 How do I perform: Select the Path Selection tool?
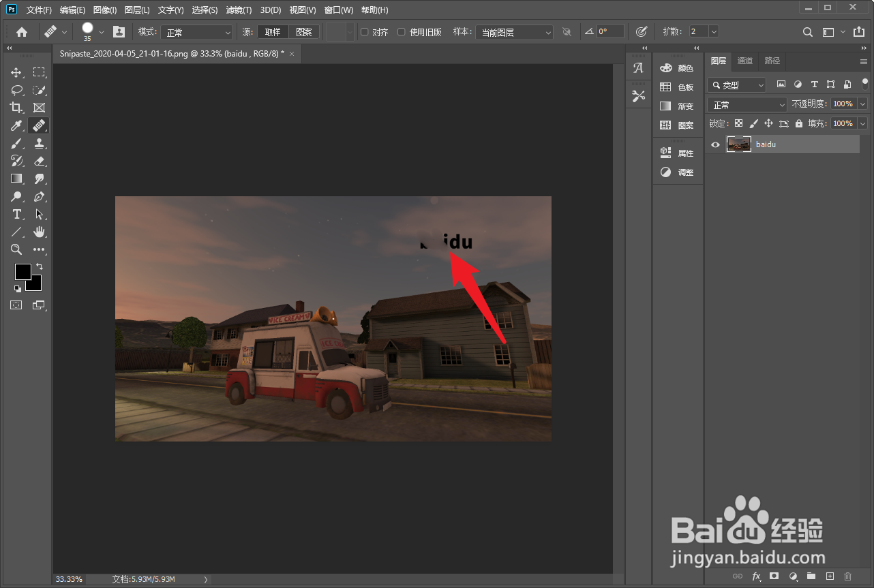(x=39, y=214)
